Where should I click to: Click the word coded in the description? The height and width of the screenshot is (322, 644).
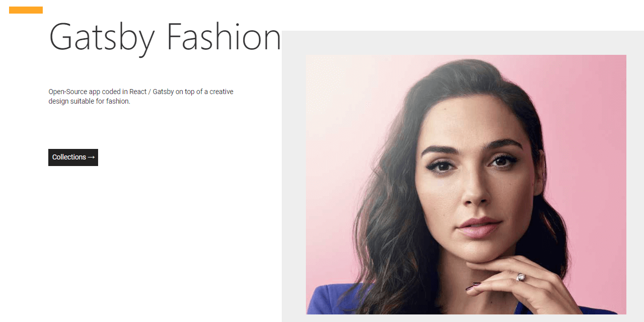(x=111, y=92)
